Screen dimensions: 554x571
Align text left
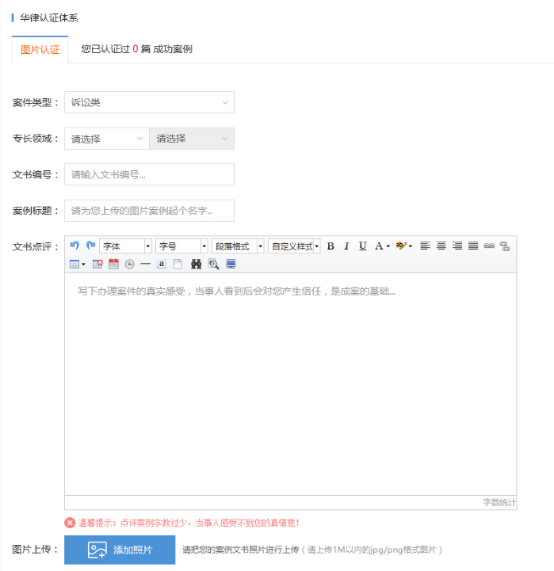pos(425,246)
